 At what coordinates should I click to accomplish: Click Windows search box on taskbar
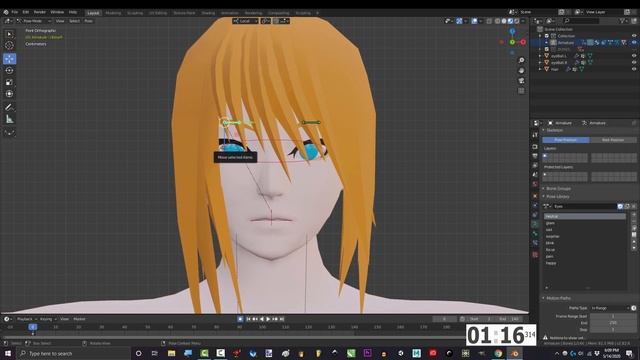pos(73,353)
